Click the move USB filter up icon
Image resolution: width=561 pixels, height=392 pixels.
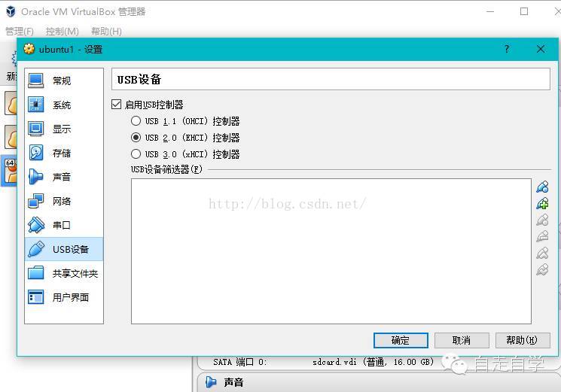pyautogui.click(x=542, y=253)
